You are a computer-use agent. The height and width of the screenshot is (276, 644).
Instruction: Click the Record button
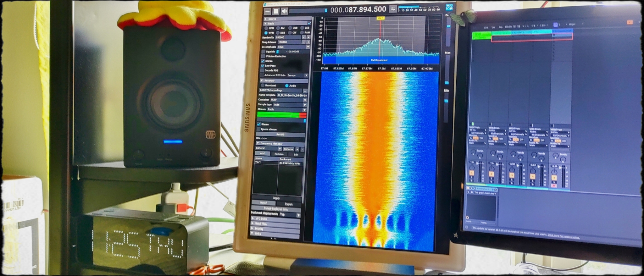pyautogui.click(x=280, y=135)
